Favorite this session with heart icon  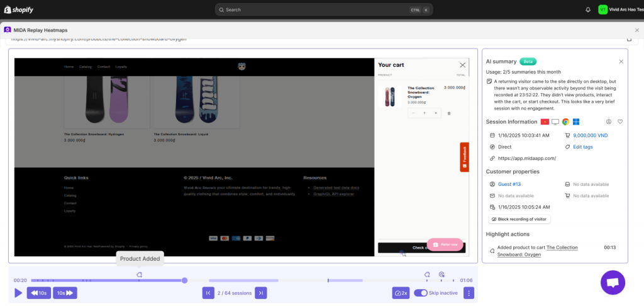point(620,122)
